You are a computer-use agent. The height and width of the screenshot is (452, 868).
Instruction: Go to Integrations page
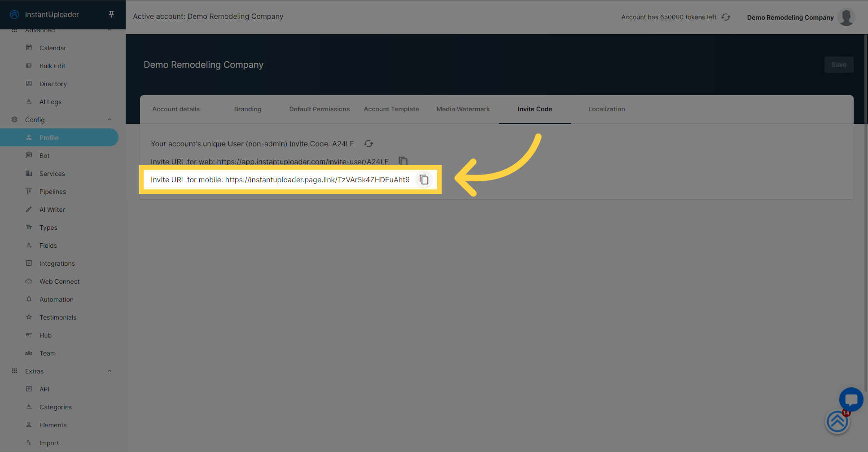pyautogui.click(x=59, y=263)
